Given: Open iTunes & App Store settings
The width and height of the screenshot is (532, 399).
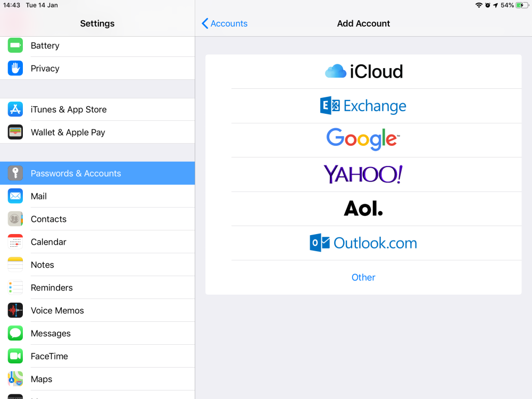Looking at the screenshot, I should [97, 109].
